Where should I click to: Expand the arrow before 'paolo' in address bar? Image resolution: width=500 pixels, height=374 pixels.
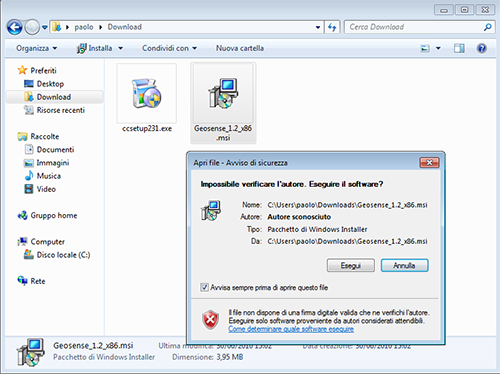[67, 27]
